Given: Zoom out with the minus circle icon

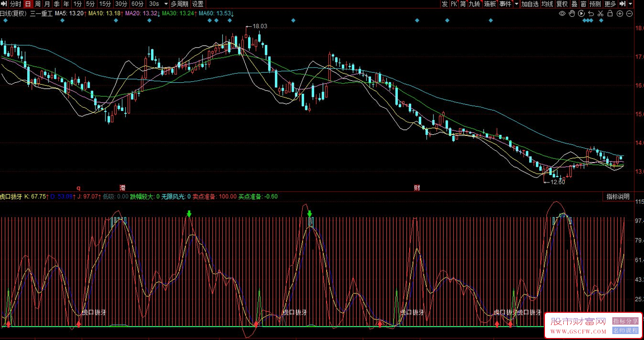Looking at the screenshot, I should [x=629, y=13].
